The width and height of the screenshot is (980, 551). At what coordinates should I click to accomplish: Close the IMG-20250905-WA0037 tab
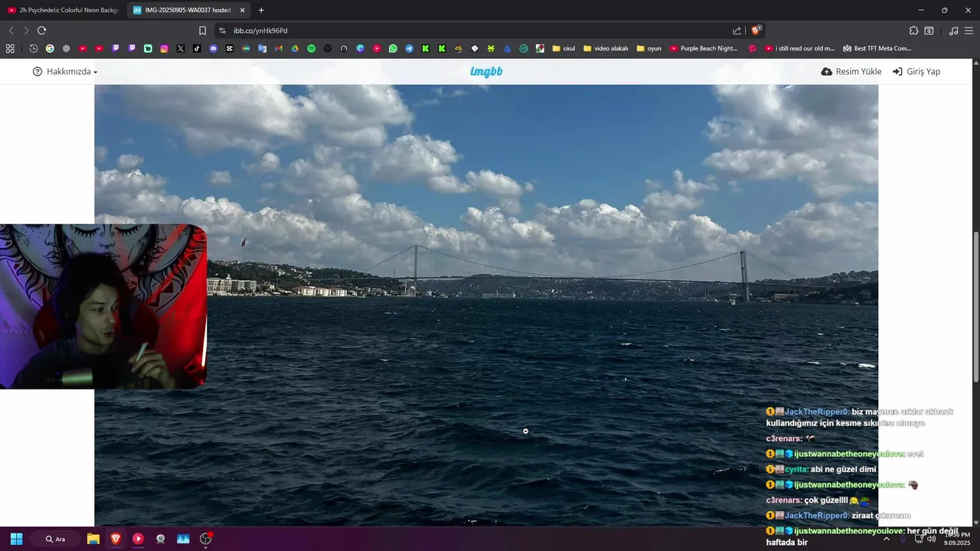point(243,10)
